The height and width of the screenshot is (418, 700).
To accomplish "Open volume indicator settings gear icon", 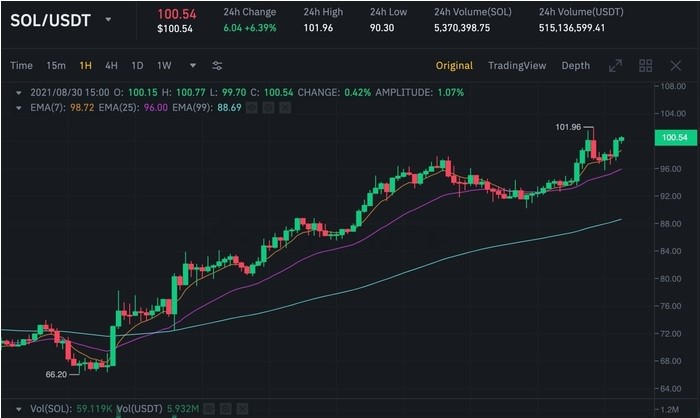I will (x=225, y=409).
